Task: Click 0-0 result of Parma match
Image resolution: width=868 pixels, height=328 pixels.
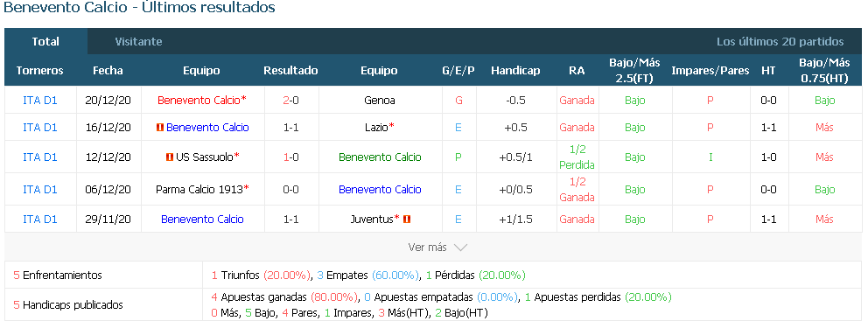Action: coord(290,189)
